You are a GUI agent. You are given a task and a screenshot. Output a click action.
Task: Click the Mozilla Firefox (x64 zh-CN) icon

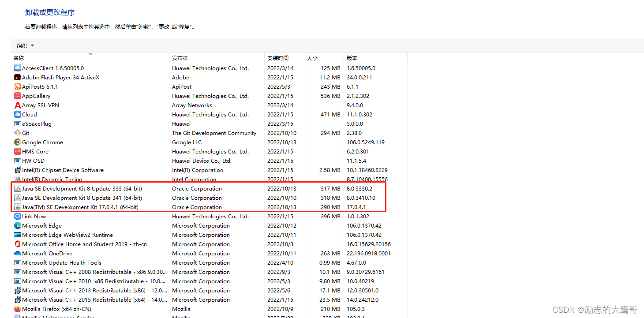pos(18,309)
